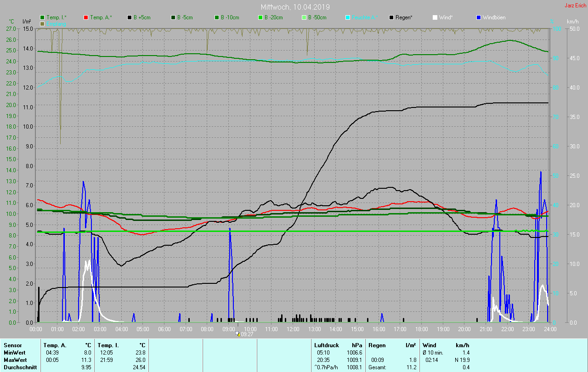This screenshot has height=372, width=588.
Task: Click the 12:00 time axis label
Action: coord(293,329)
